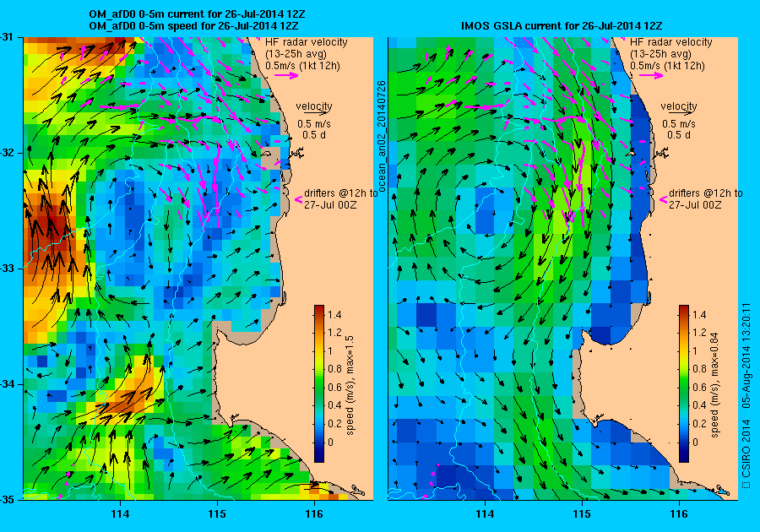The width and height of the screenshot is (760, 532).
Task: Click the magenta drifter marker in right map legend
Action: tap(663, 199)
